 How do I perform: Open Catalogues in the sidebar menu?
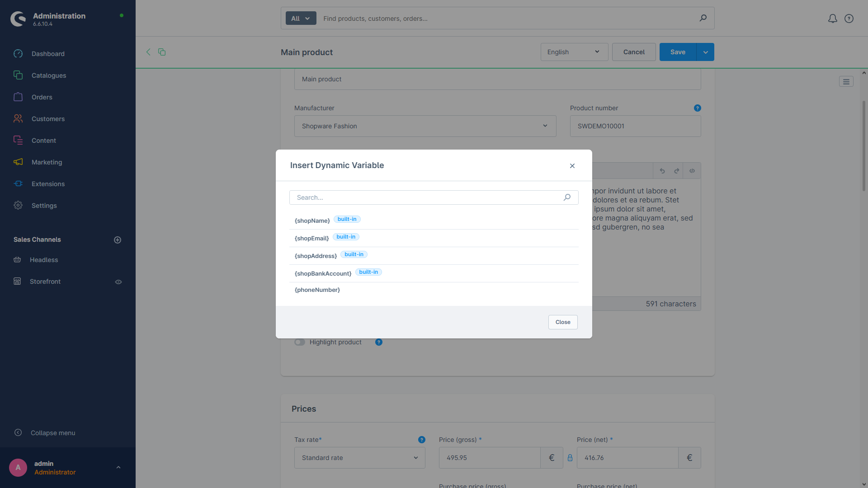click(49, 75)
